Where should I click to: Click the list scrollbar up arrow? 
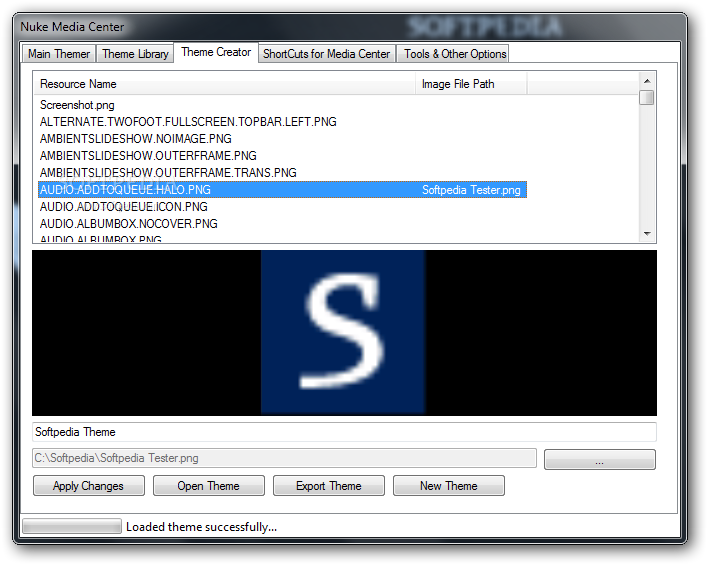(647, 81)
